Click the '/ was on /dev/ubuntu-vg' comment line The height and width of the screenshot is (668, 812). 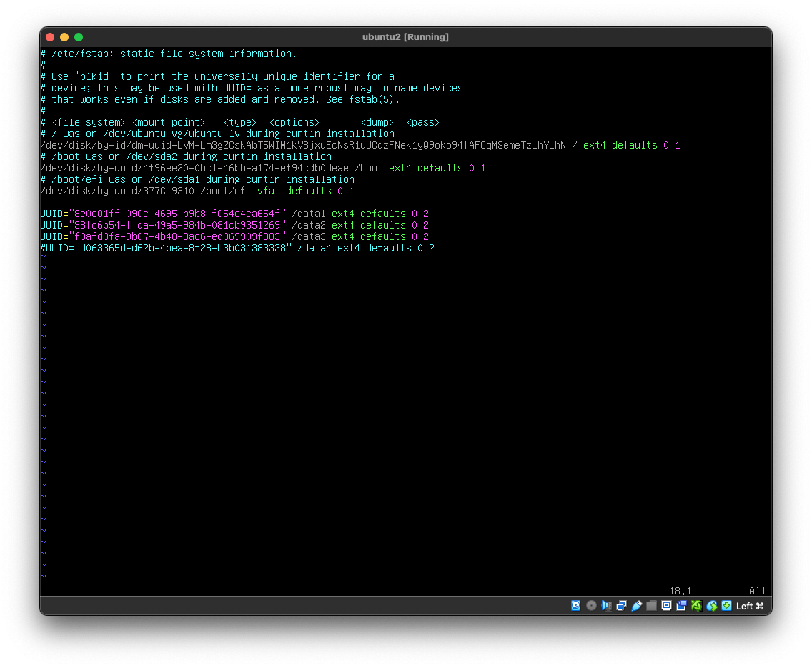coord(217,134)
